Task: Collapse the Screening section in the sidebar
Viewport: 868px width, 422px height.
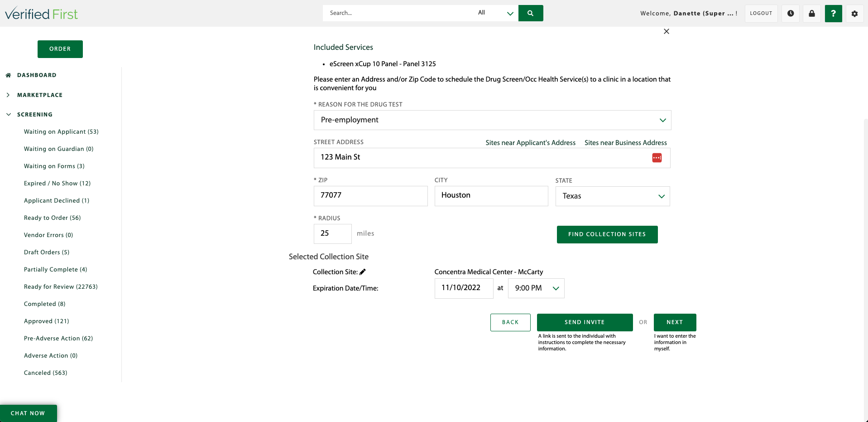Action: click(8, 114)
